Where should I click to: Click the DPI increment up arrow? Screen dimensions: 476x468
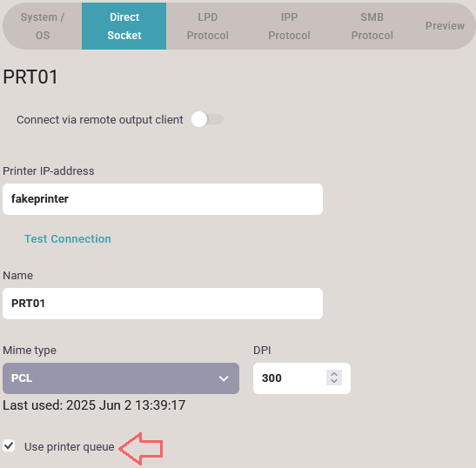pos(334,374)
